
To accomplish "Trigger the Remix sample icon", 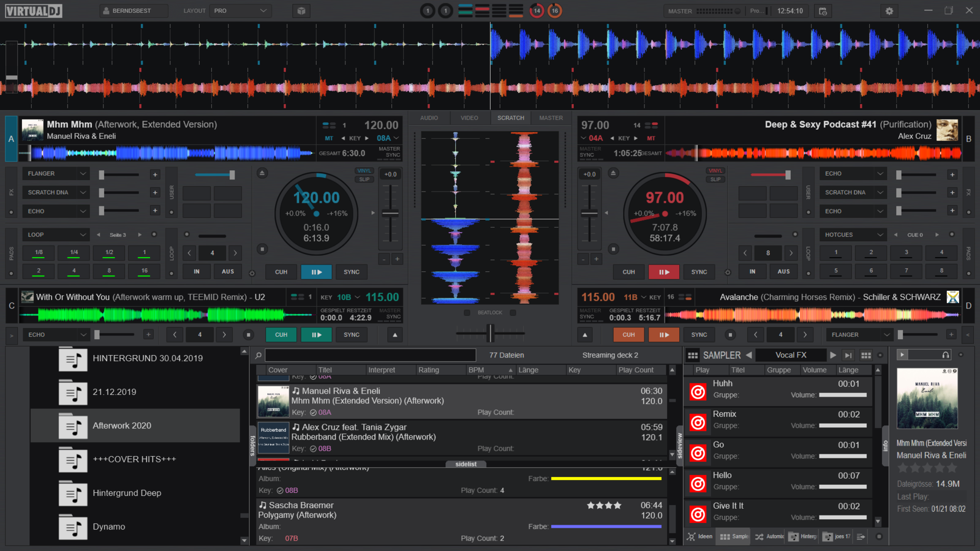I will (698, 422).
